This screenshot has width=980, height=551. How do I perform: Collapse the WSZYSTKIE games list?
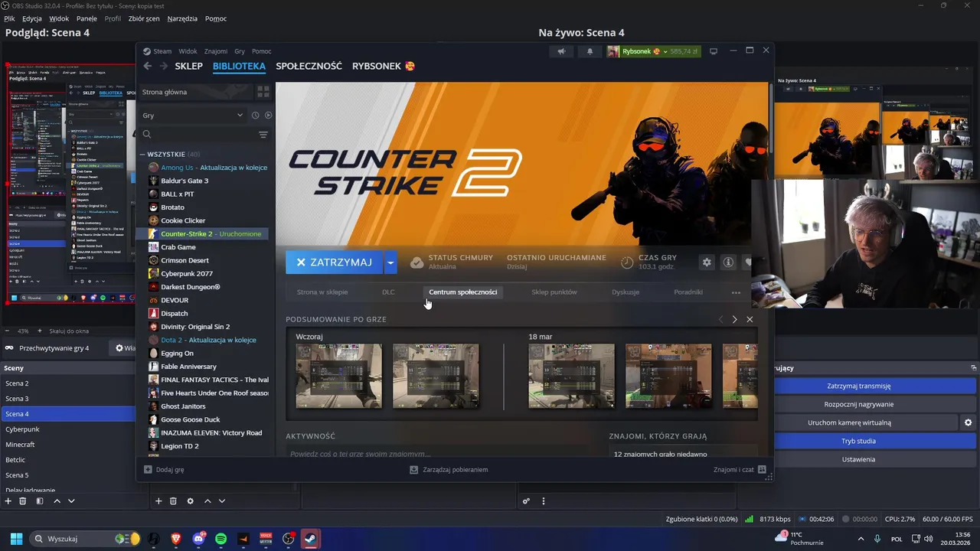[x=142, y=154]
